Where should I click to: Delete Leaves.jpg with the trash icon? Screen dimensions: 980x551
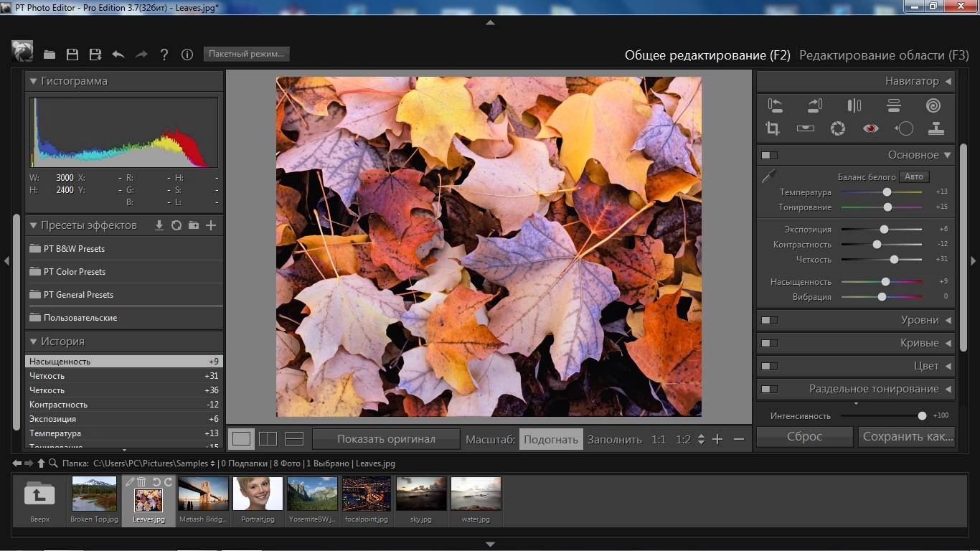(141, 482)
